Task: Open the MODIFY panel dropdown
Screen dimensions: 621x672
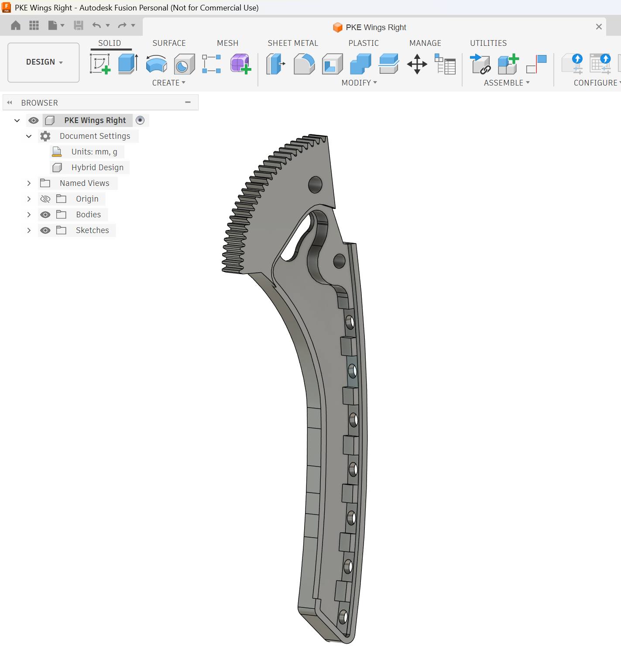Action: pyautogui.click(x=359, y=83)
